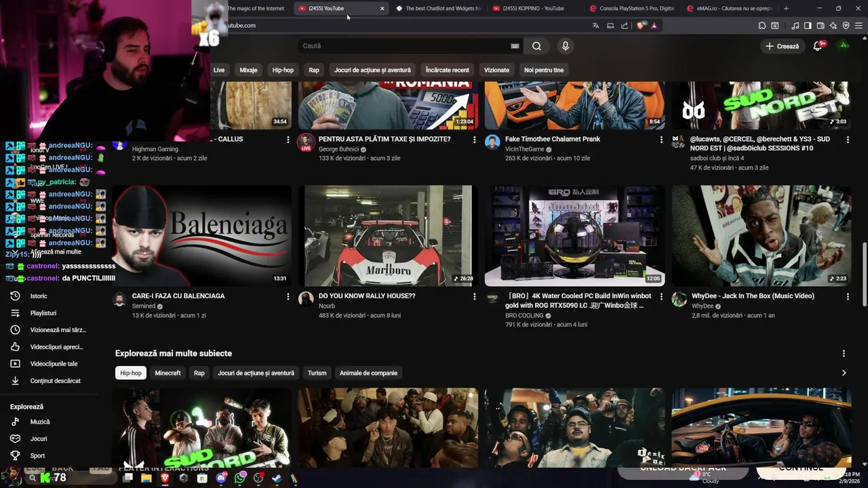Open Microsoft Store from the taskbar
This screenshot has width=868, height=488.
(x=202, y=478)
